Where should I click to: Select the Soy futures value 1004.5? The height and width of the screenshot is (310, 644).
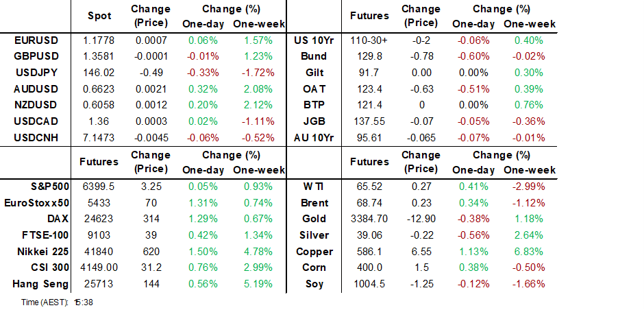(x=369, y=283)
